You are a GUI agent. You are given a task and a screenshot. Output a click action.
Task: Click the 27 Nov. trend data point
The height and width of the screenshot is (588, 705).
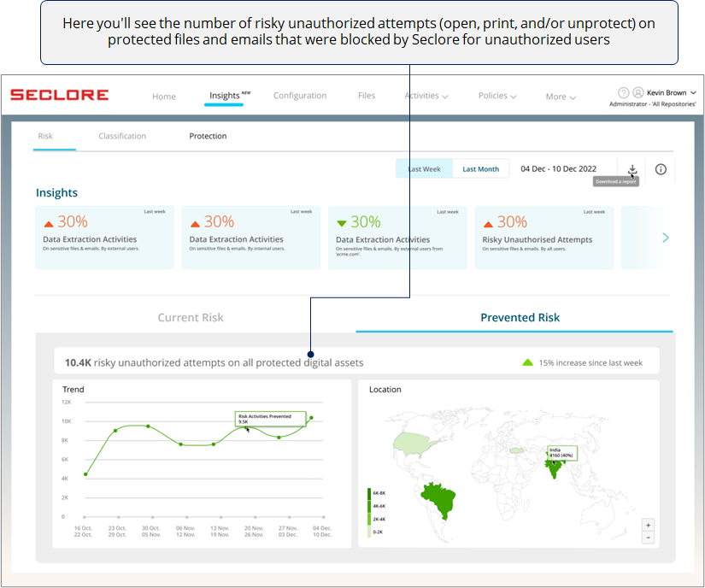coord(279,438)
